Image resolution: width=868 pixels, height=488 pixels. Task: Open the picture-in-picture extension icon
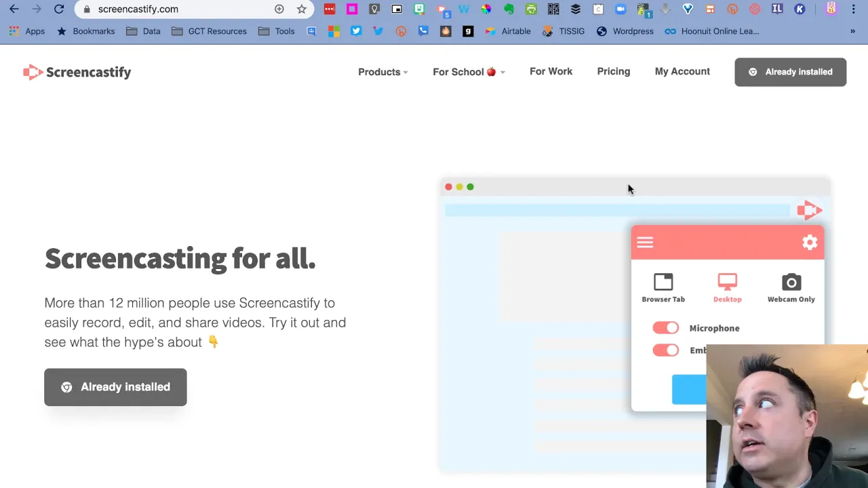point(397,9)
